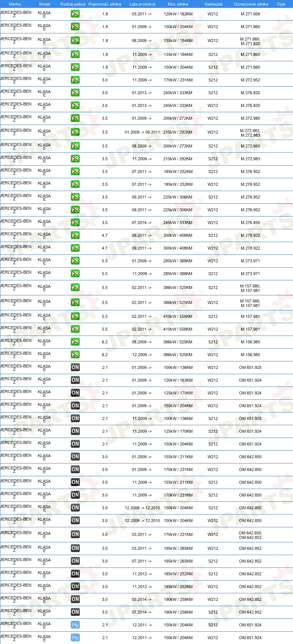Select the 05.2014 -> production date
Screen dimensions: 293x644
[142, 599]
